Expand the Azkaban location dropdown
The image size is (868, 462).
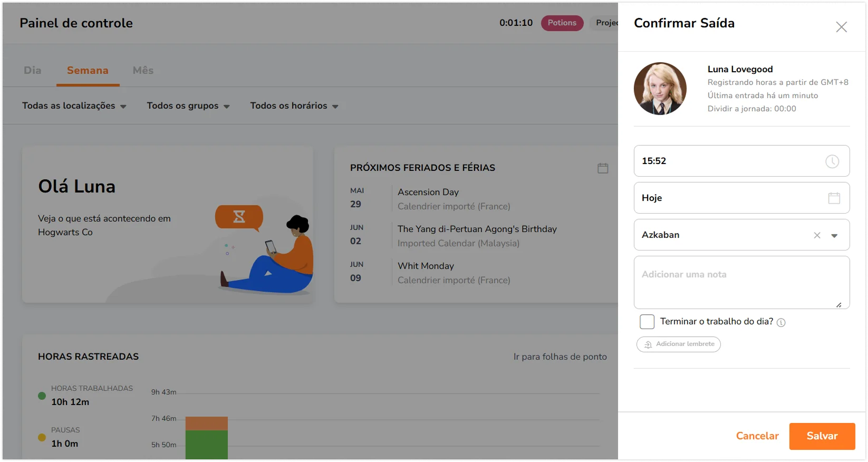834,236
